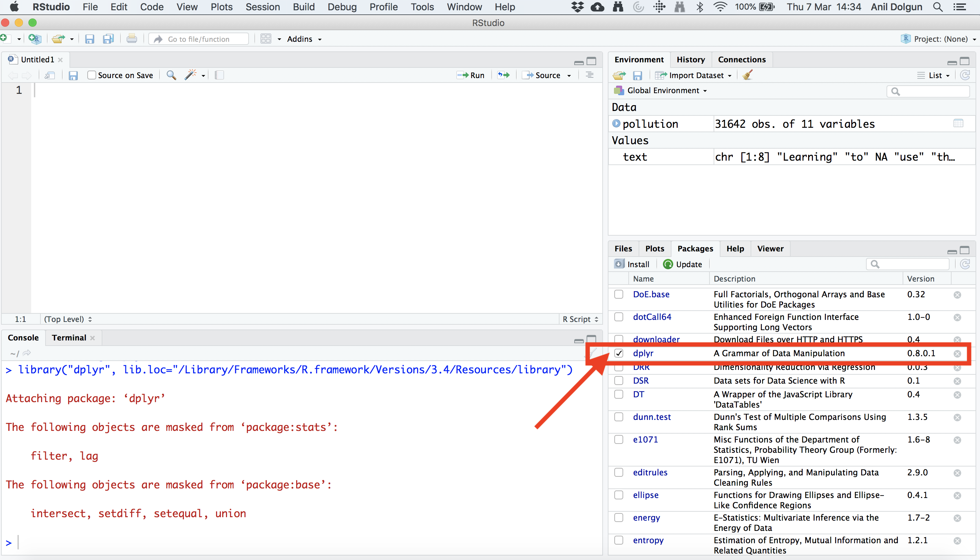Click Update packages button
The width and height of the screenshot is (980, 560).
[683, 264]
